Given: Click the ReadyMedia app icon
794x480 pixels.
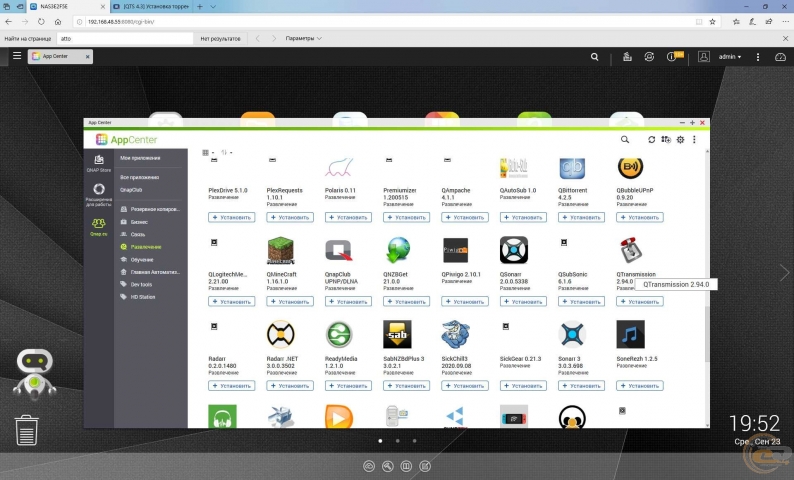Looking at the screenshot, I should point(339,334).
